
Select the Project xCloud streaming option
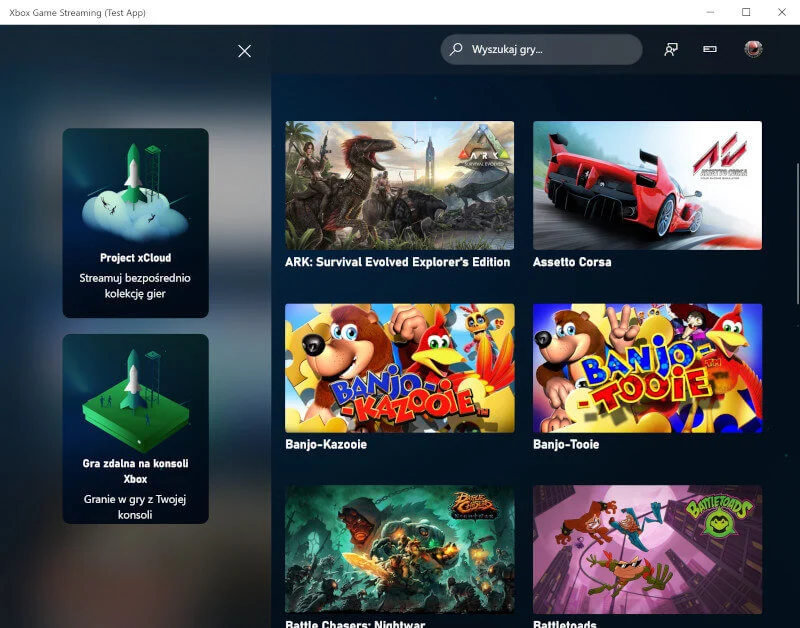point(136,220)
